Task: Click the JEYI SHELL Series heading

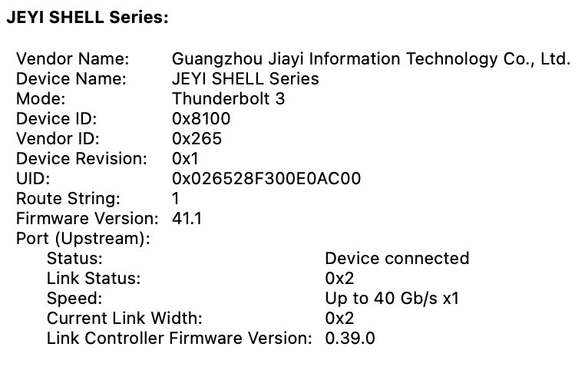Action: click(x=88, y=18)
